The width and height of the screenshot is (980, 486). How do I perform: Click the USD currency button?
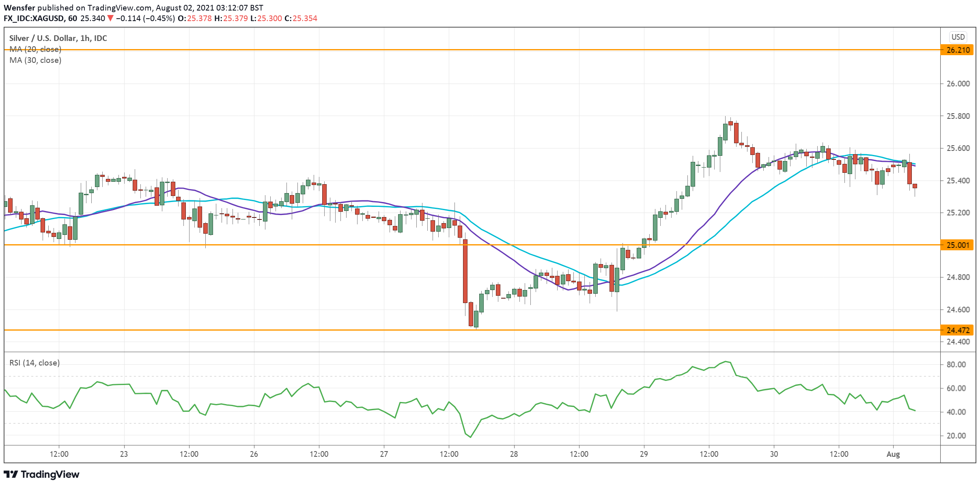(958, 37)
